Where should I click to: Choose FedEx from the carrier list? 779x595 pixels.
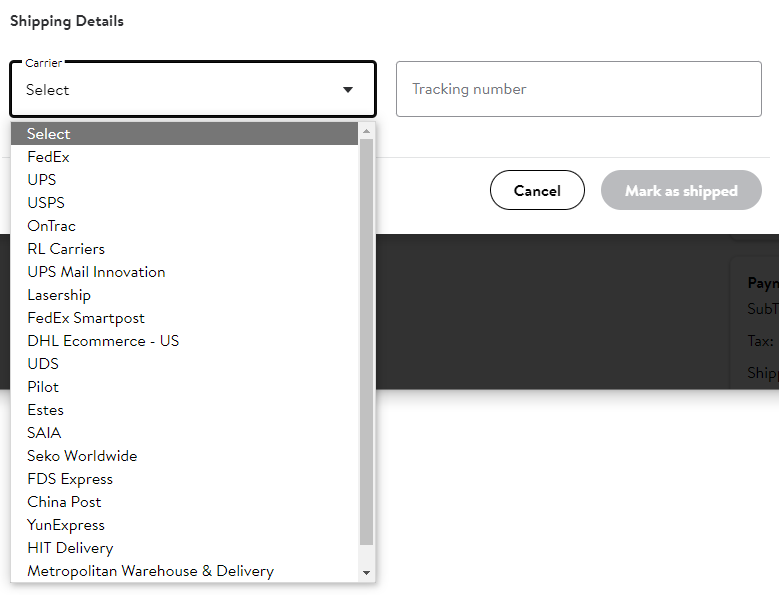click(x=48, y=157)
